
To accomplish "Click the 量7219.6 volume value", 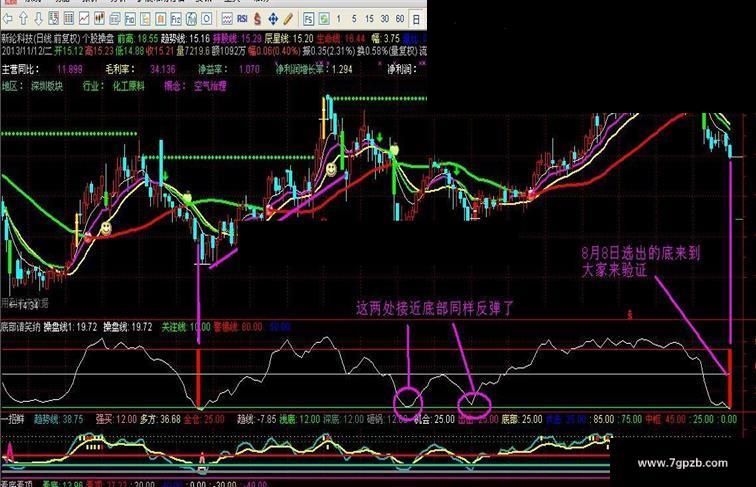I will [193, 51].
